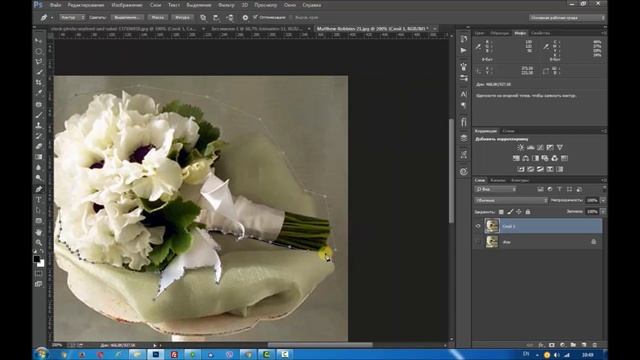
Task: Switch to the Стили tab
Action: pyautogui.click(x=508, y=131)
